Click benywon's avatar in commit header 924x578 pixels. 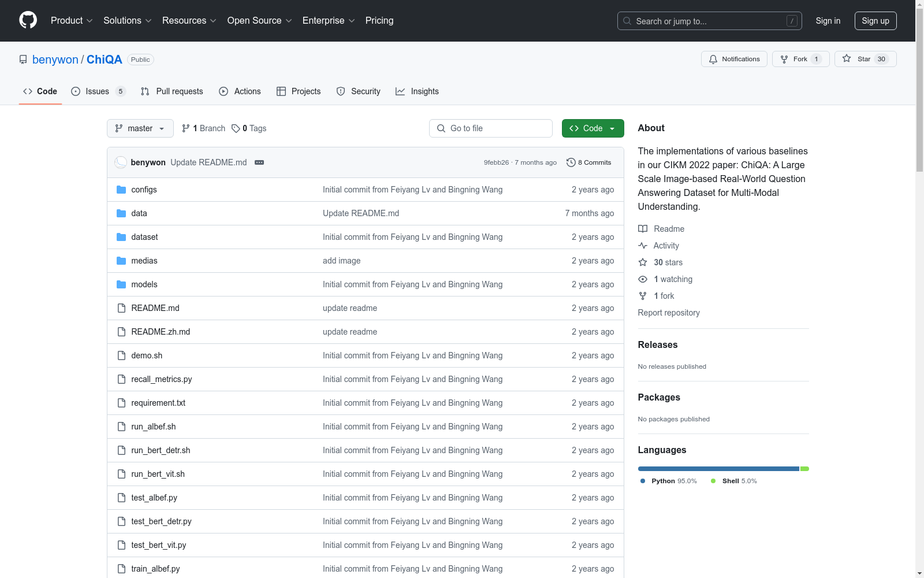(x=121, y=162)
